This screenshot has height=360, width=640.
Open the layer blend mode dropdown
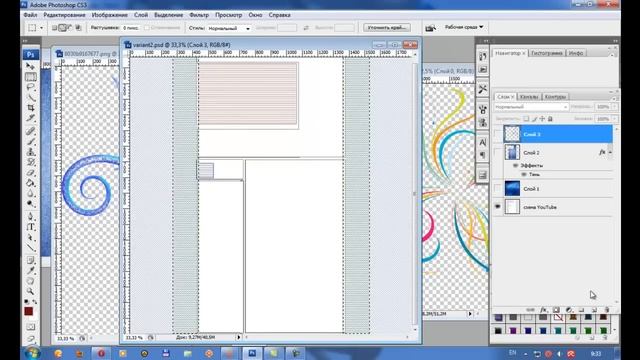point(531,107)
